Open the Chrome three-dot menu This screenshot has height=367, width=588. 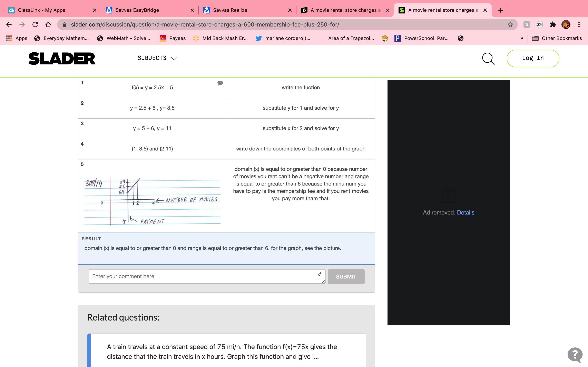point(579,24)
